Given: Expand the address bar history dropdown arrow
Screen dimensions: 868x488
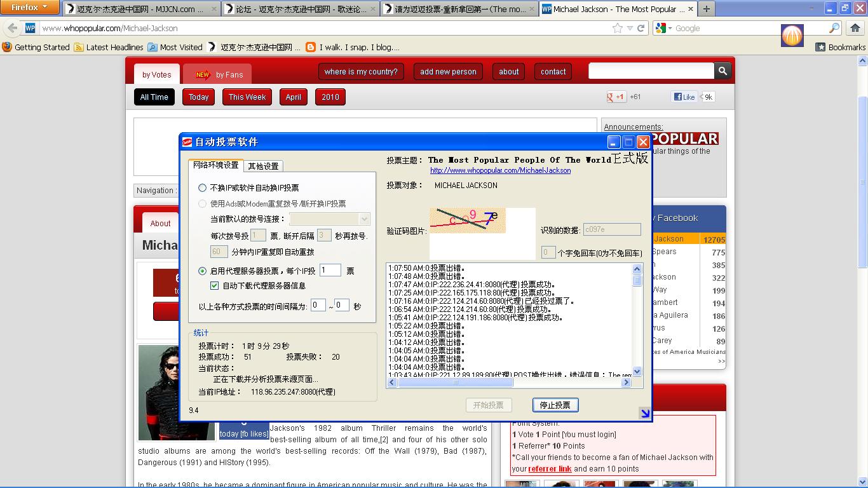Looking at the screenshot, I should coord(630,28).
